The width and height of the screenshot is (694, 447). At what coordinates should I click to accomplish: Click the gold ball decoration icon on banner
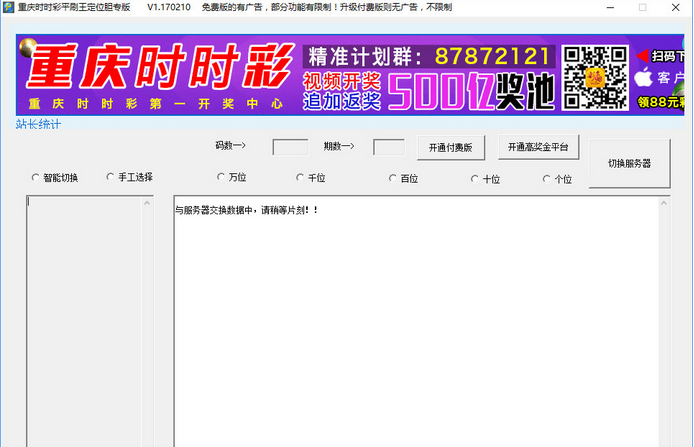27,47
